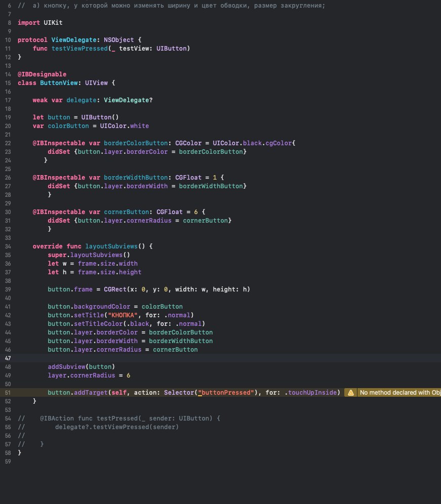Screen dimensions: 441x504
Task: Click "addTarget" on line 51
Action: click(91, 393)
